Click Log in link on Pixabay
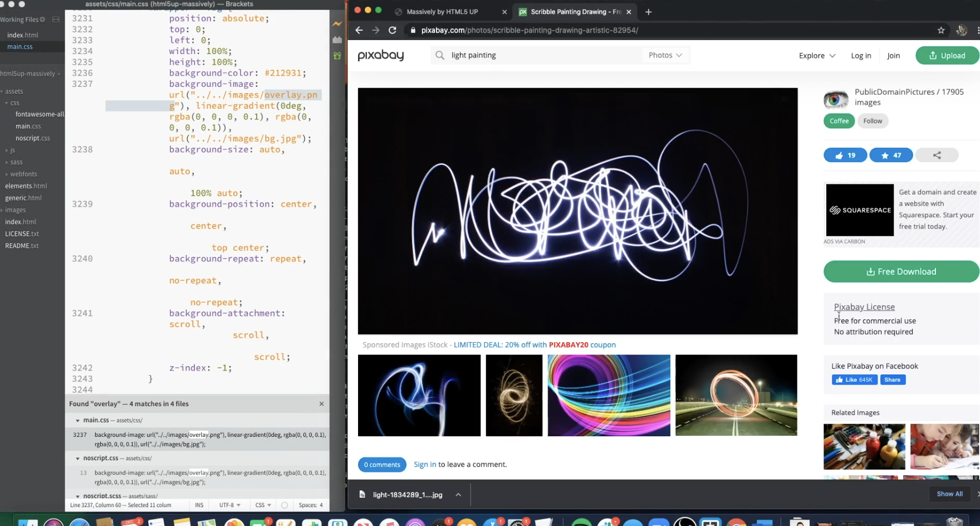This screenshot has height=526, width=980. 861,56
